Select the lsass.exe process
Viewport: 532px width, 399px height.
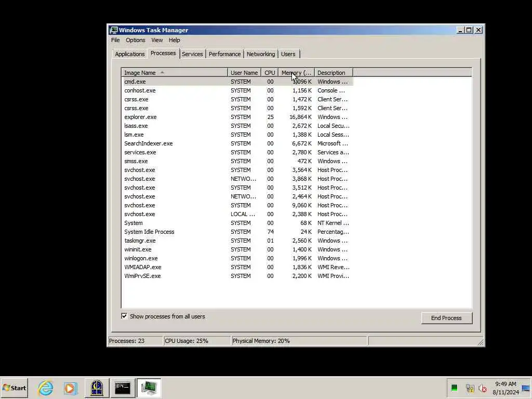point(237,126)
